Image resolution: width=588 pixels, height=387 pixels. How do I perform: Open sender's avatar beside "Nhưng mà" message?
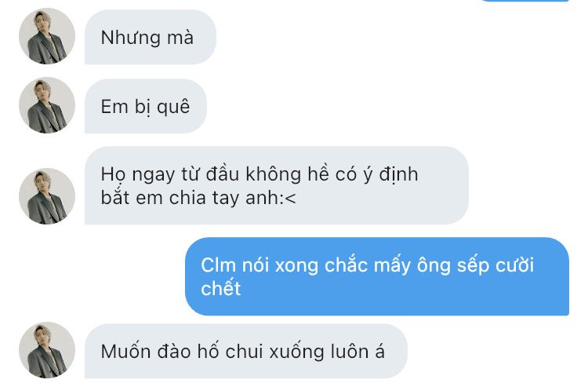(x=47, y=36)
